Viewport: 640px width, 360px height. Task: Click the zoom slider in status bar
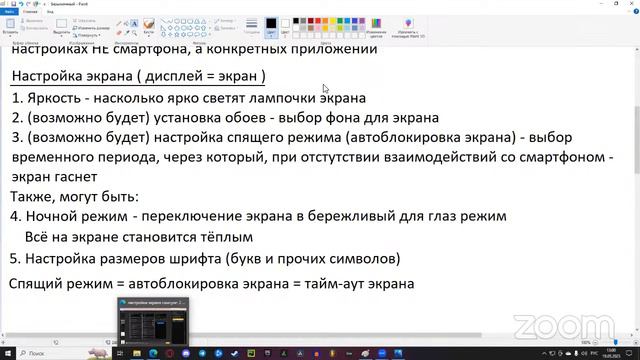click(616, 342)
